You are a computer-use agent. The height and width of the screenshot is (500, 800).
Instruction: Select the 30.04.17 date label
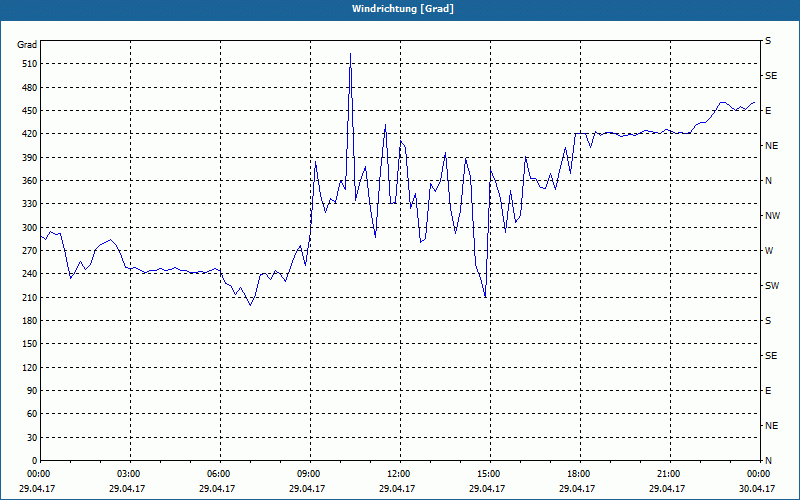click(x=757, y=488)
